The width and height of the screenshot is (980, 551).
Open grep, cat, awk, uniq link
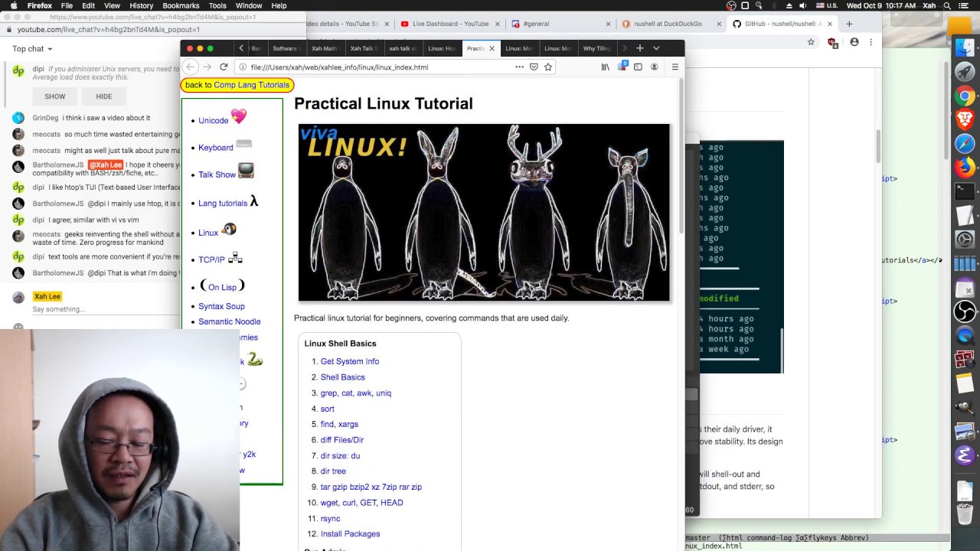click(356, 393)
